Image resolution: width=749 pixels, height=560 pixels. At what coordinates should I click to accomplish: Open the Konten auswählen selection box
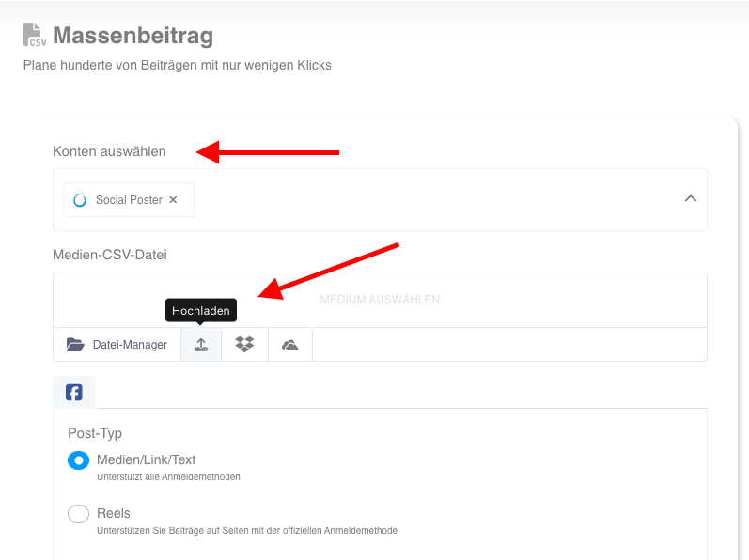coord(380,199)
